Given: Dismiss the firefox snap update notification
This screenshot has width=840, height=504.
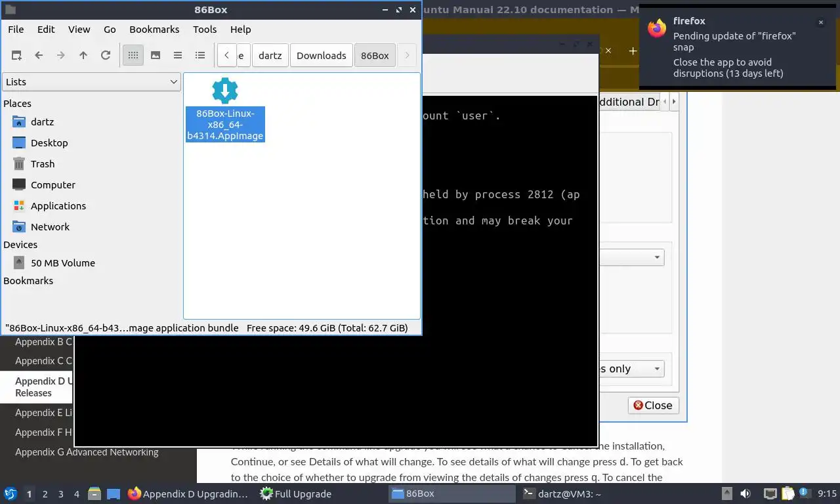Looking at the screenshot, I should coord(820,22).
